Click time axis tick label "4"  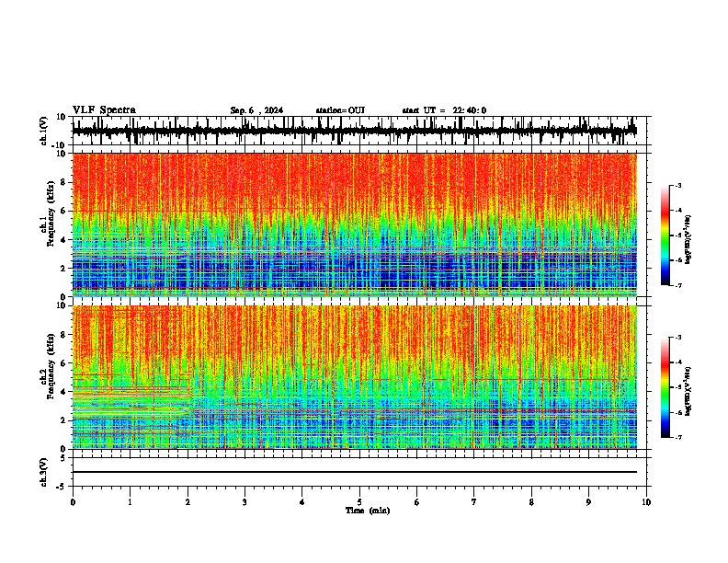302,502
